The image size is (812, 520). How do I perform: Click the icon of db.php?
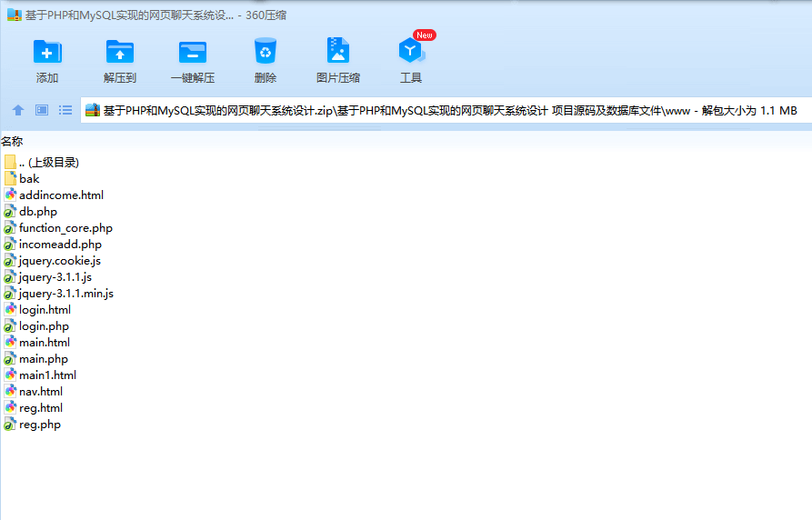[10, 211]
